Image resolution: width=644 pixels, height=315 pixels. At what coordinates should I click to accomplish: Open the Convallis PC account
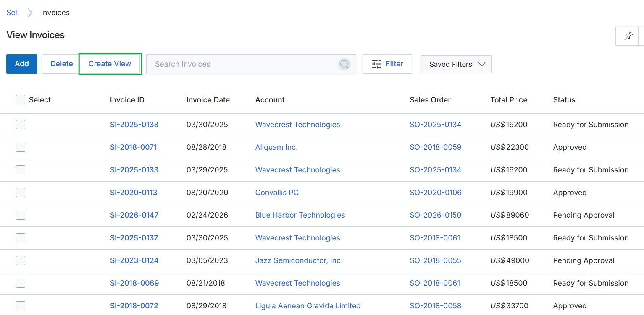click(x=277, y=193)
